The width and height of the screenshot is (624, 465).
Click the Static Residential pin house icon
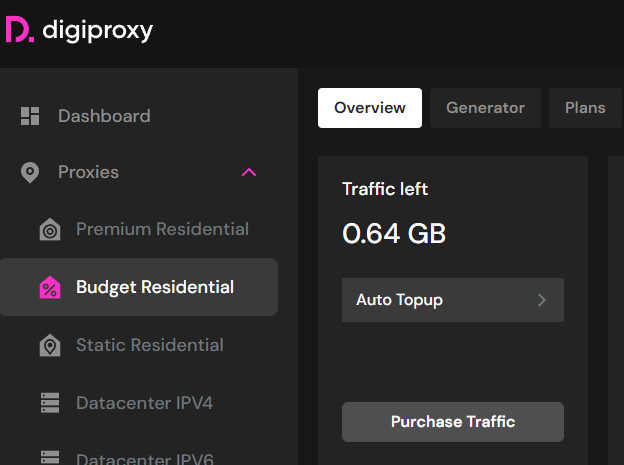pyautogui.click(x=50, y=345)
